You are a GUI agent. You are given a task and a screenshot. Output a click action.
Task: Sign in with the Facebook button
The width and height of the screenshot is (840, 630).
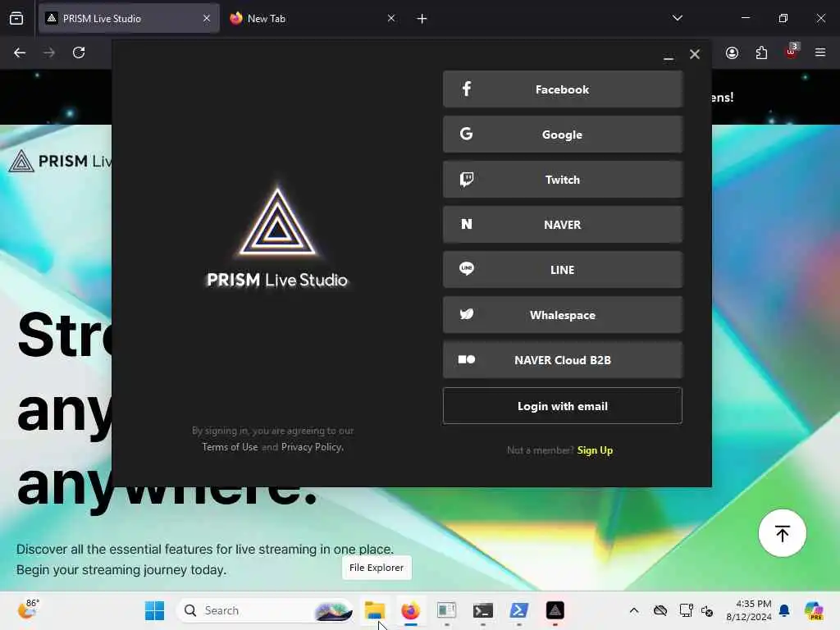[563, 89]
